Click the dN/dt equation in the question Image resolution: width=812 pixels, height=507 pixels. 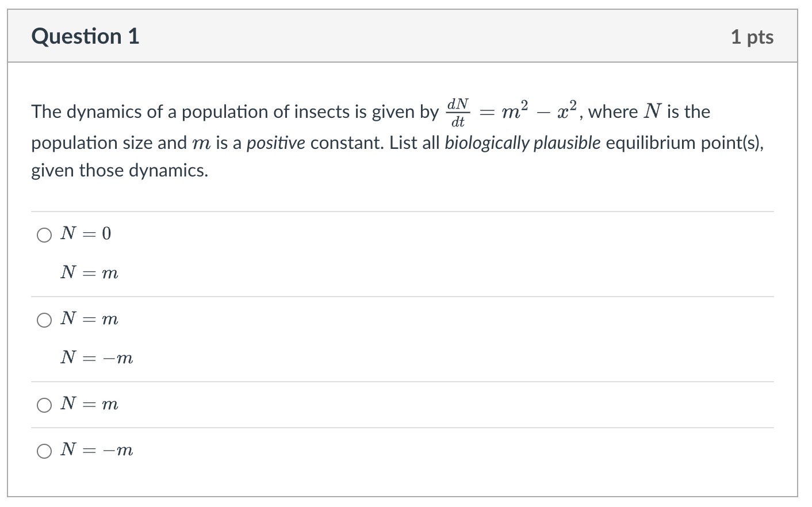point(456,111)
